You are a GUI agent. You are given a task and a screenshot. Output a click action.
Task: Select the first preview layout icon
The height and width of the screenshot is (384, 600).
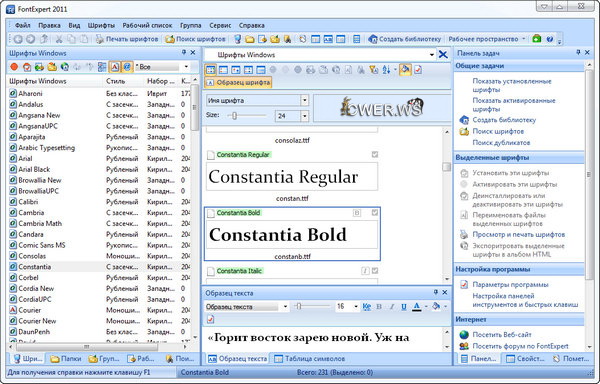coord(211,70)
